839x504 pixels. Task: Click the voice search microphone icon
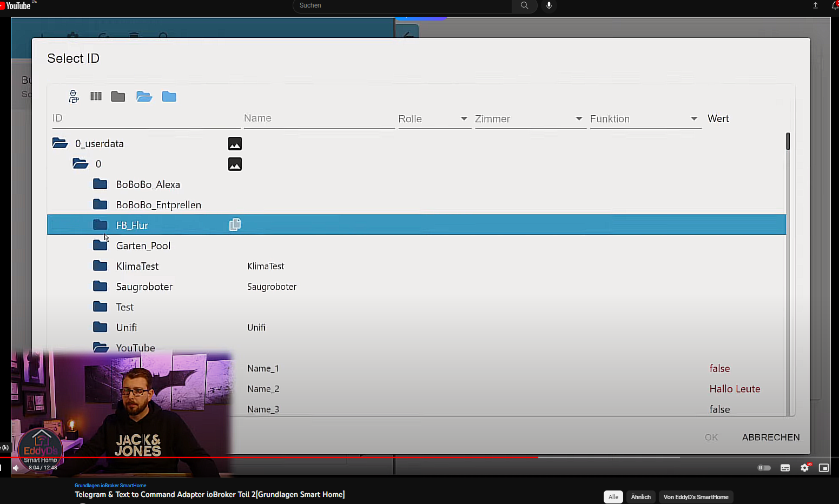(x=549, y=5)
